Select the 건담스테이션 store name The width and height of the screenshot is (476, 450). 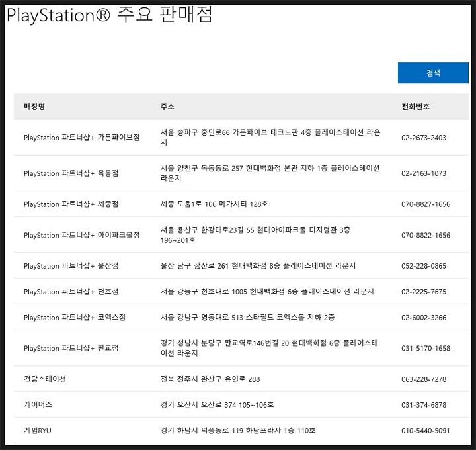click(45, 379)
